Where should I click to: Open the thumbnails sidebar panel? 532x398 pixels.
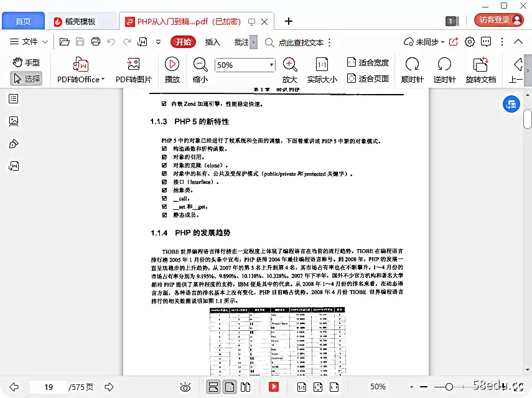(14, 121)
